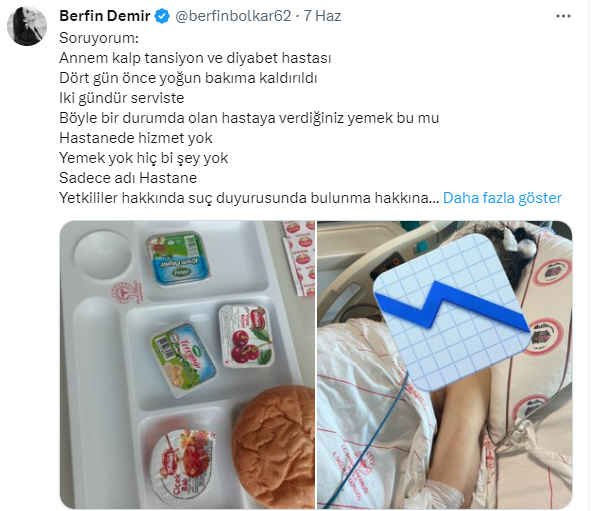Click the Berfin Demir display name
The height and width of the screenshot is (511, 613).
tap(105, 16)
